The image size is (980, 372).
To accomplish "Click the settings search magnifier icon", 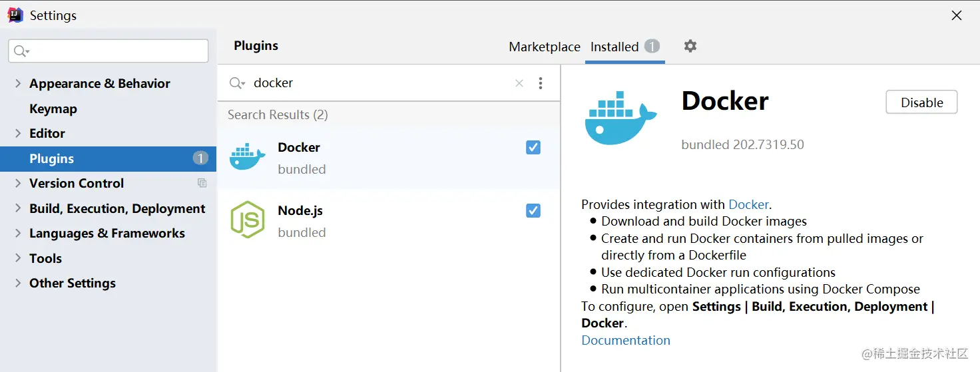I will click(x=21, y=51).
